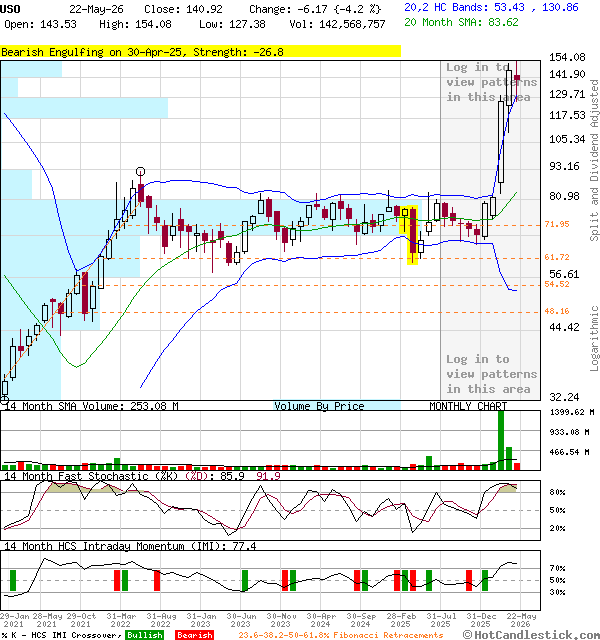Click the 22-May 2026 date axis label
600x640 pixels.
tap(521, 620)
